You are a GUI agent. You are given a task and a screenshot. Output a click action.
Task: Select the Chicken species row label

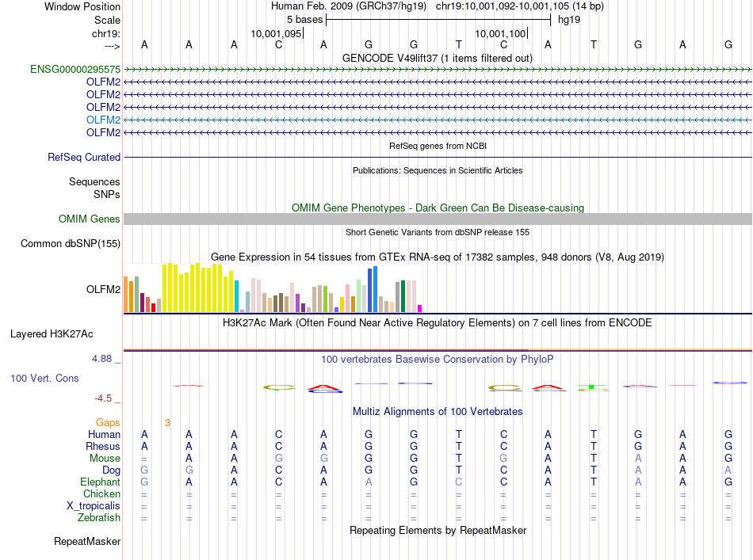click(101, 493)
